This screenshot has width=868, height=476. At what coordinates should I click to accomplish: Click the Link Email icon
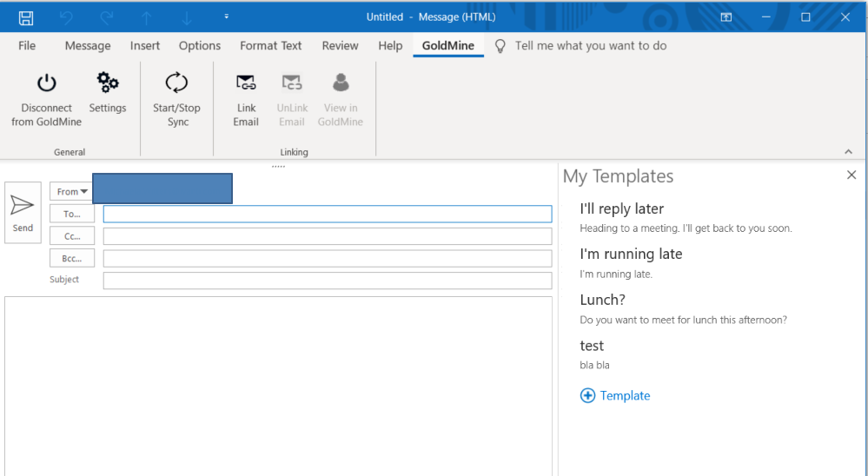coord(246,83)
